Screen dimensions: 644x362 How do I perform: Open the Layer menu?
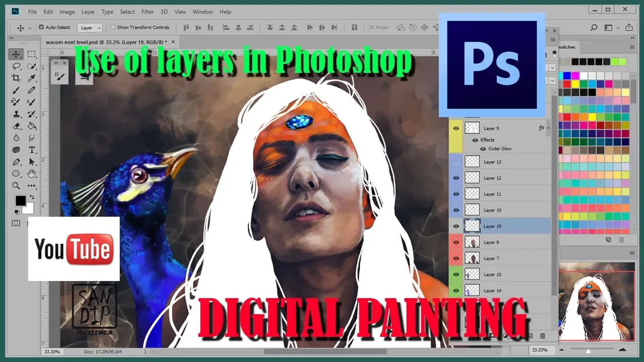(88, 12)
